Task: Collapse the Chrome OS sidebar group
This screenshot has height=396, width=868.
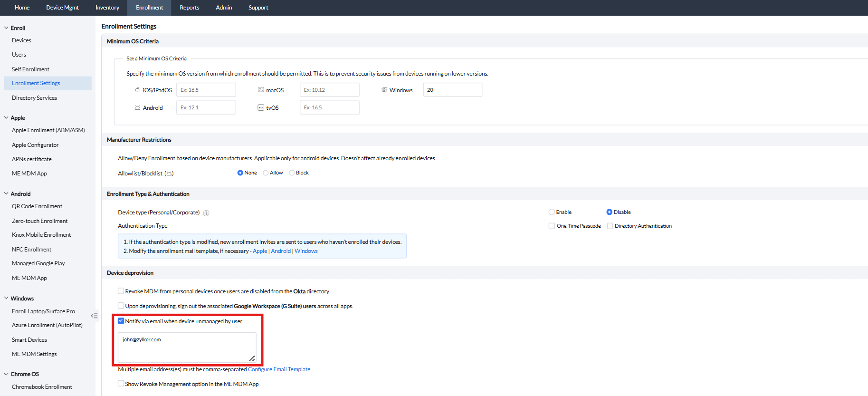Action: pyautogui.click(x=6, y=374)
